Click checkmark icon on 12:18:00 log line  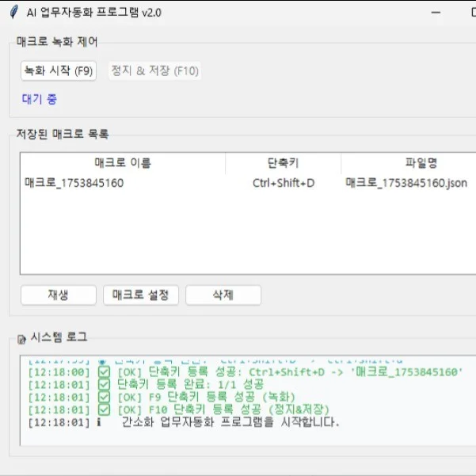(104, 372)
